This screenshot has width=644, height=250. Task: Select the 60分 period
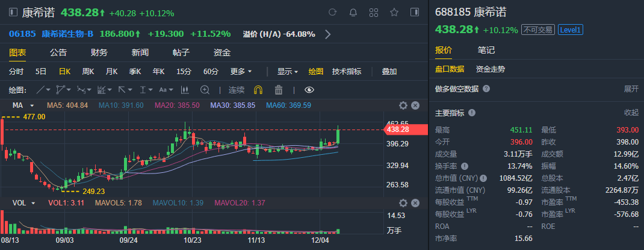pyautogui.click(x=211, y=71)
